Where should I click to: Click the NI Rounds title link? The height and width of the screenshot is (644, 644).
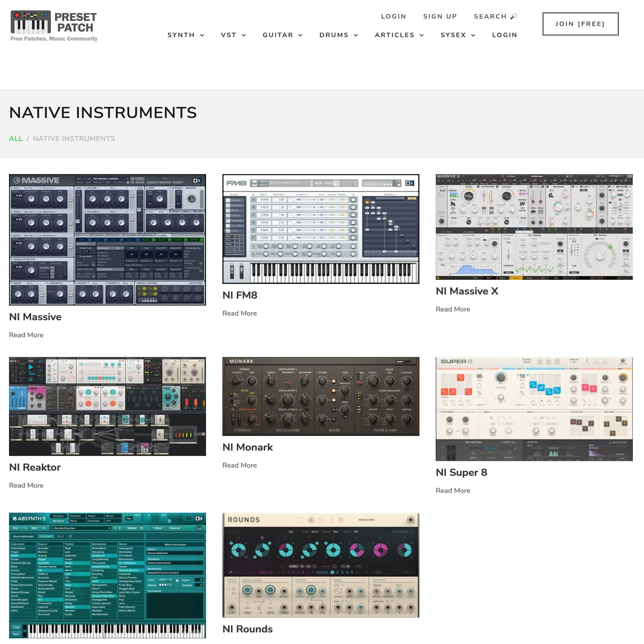[x=248, y=629]
